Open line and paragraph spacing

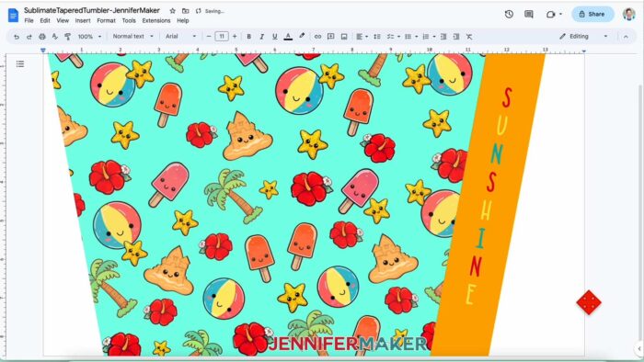click(x=377, y=37)
